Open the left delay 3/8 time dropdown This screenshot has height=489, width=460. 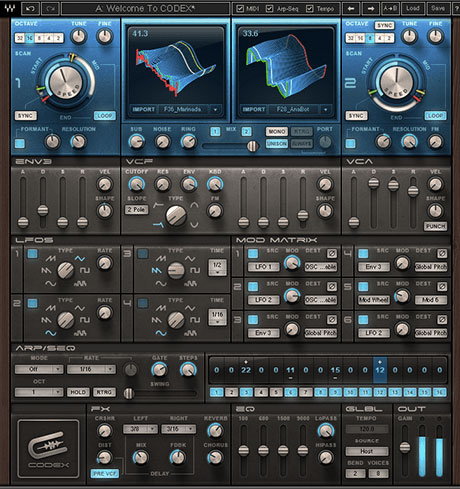[140, 429]
